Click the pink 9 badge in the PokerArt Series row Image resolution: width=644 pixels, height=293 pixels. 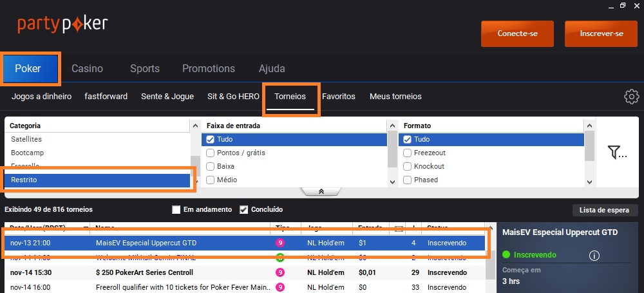click(280, 272)
